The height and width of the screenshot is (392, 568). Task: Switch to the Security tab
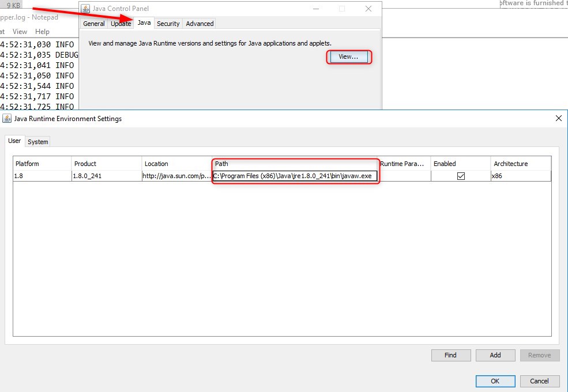point(168,24)
